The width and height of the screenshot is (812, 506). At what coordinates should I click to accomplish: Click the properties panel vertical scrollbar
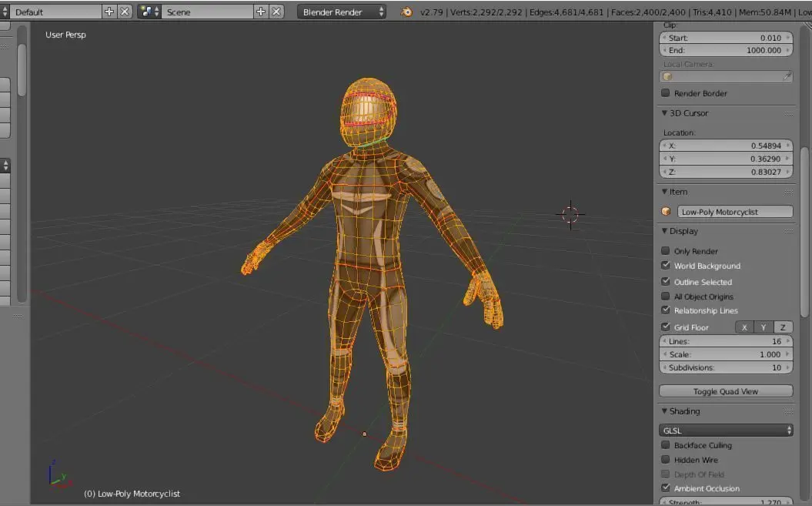pyautogui.click(x=804, y=233)
